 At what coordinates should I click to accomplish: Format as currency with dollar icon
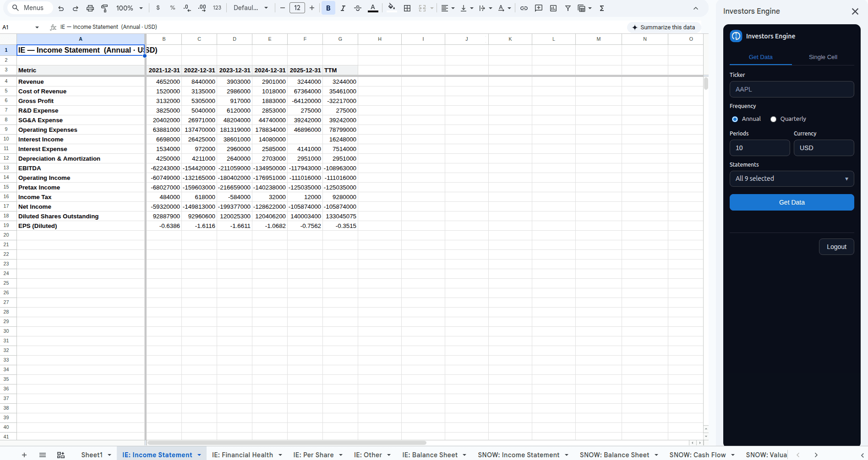click(158, 8)
